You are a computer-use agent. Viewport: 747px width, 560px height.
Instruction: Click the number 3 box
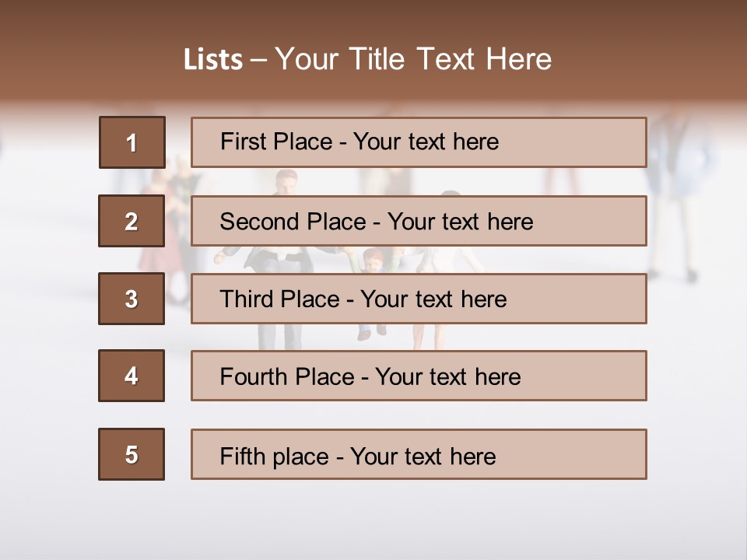tap(132, 299)
